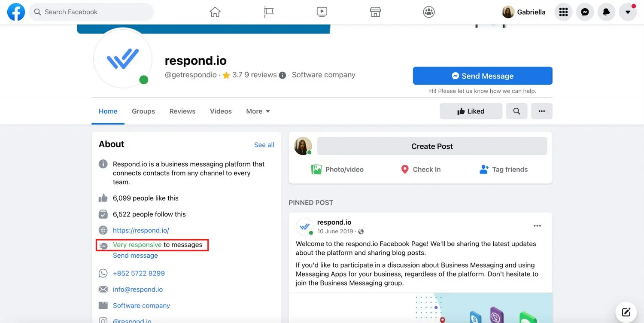Click the 3.7 9 reviews rating
This screenshot has height=323, width=644.
[249, 75]
